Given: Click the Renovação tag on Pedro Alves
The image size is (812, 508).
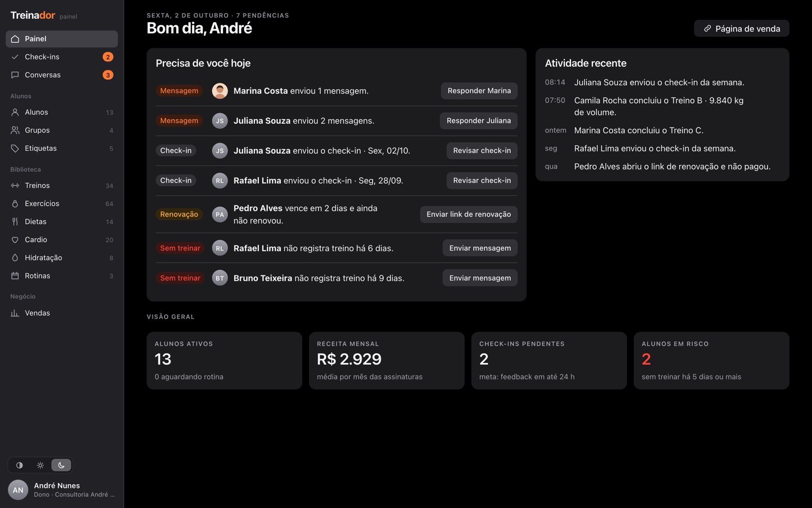Looking at the screenshot, I should pos(179,214).
